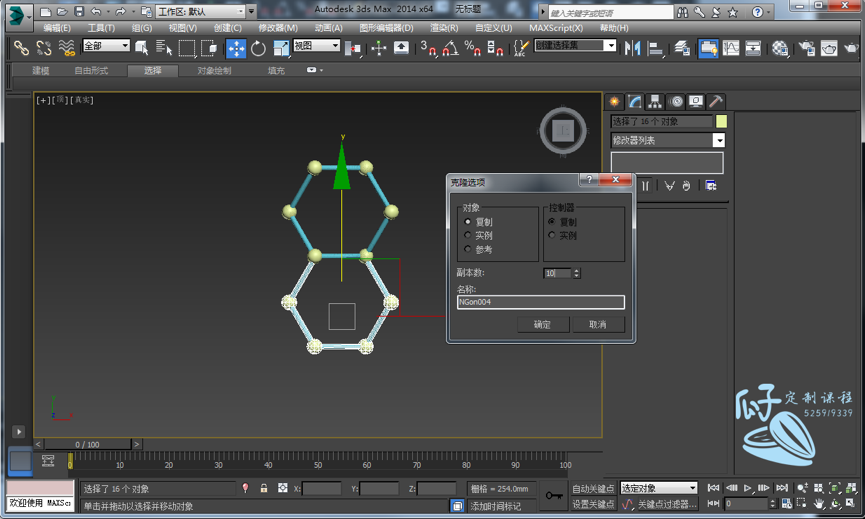Image resolution: width=865 pixels, height=519 pixels.
Task: Select 参考 radio under 对象 group
Action: coord(468,249)
